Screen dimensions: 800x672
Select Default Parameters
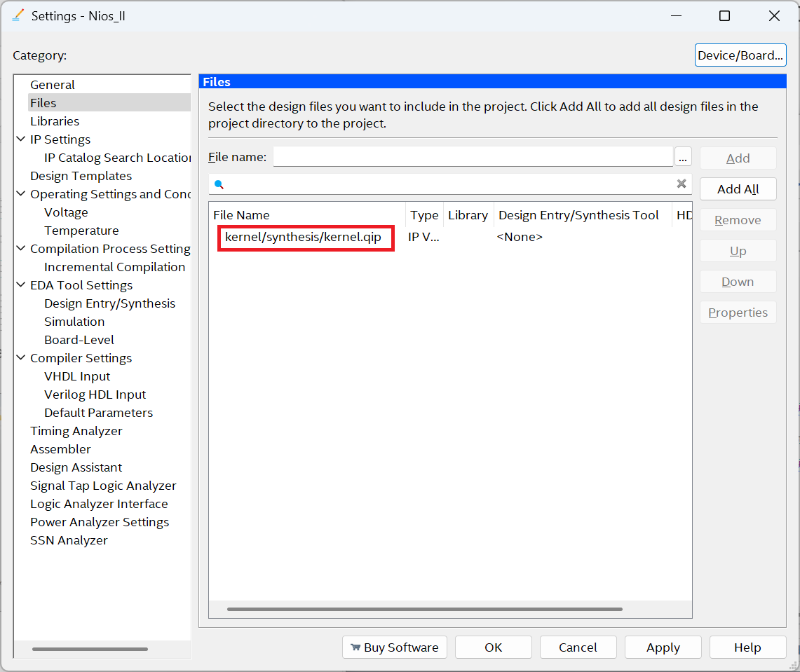tap(98, 413)
